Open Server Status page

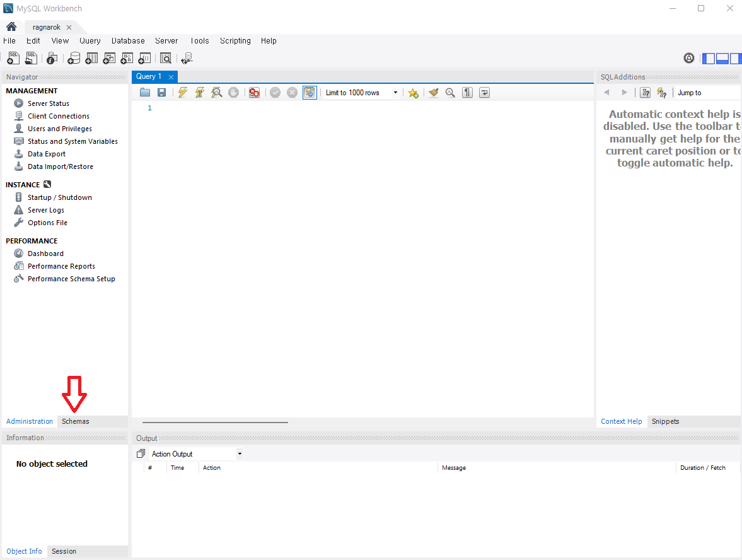(x=49, y=103)
